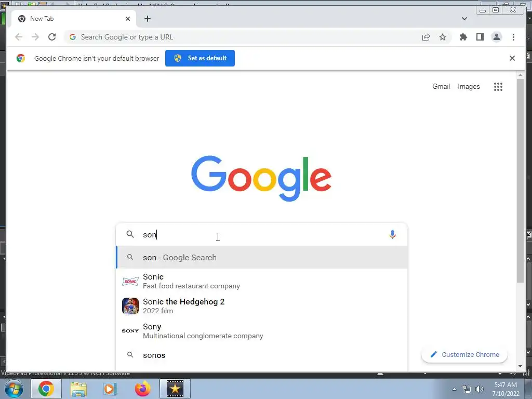Open a new tab with plus button
Screen dimensions: 532x399
[x=147, y=19]
